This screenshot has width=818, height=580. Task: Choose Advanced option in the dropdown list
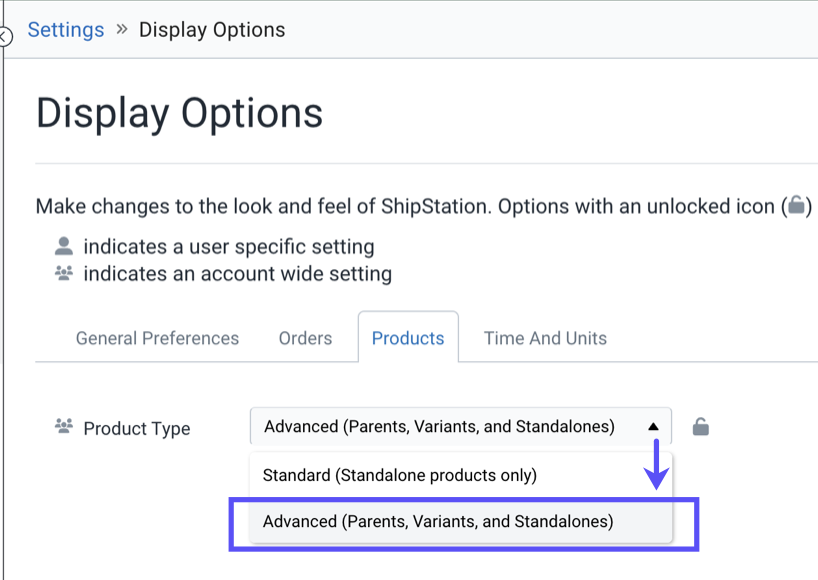pos(438,521)
